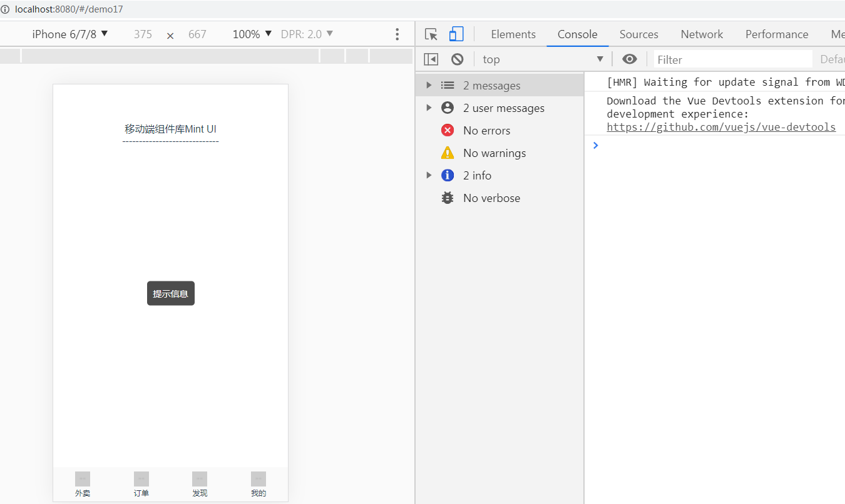Click the eye live expression icon
Viewport: 845px width, 504px height.
(x=630, y=59)
